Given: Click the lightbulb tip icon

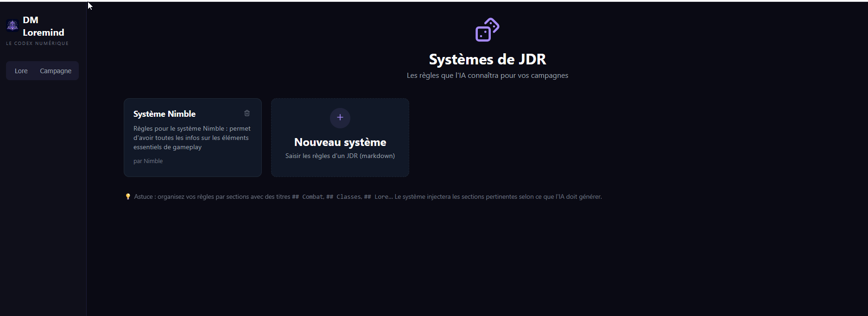Looking at the screenshot, I should pos(128,196).
